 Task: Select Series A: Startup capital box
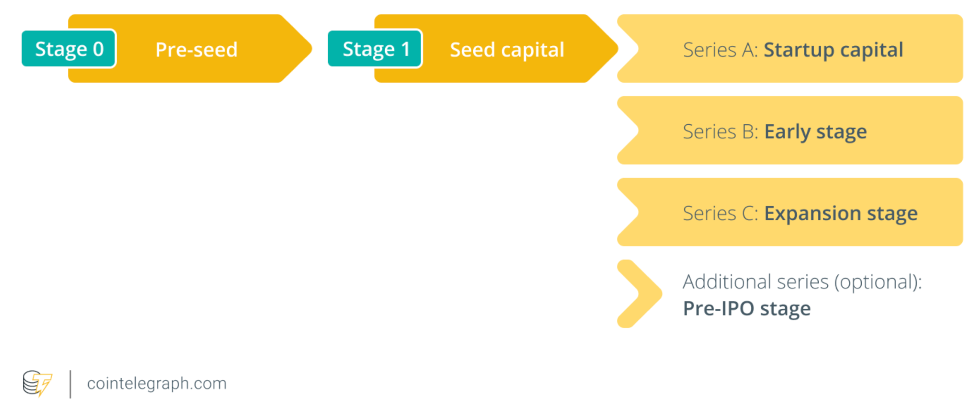point(790,49)
